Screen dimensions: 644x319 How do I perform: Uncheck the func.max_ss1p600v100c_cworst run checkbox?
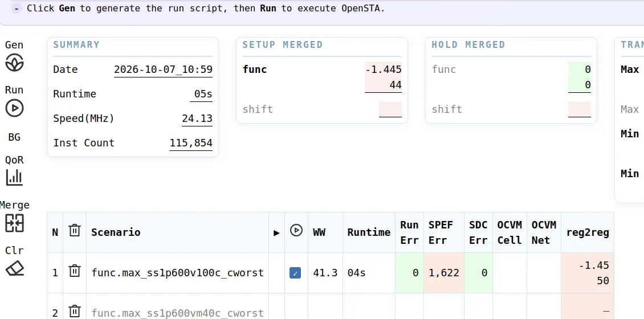tap(295, 273)
